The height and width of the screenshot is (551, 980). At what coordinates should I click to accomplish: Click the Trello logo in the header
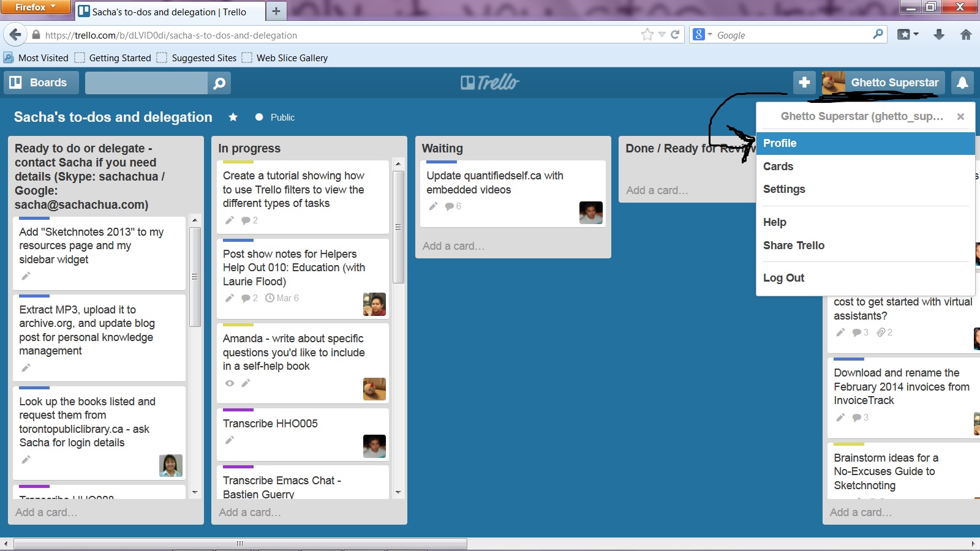(490, 82)
